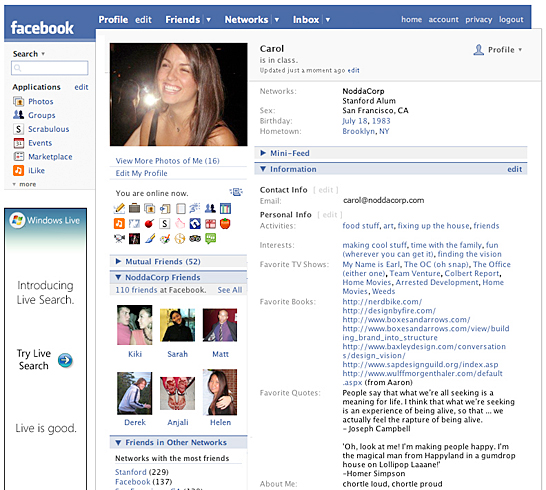Click the pencil notes icon in app grid
Image resolution: width=546 pixels, height=490 pixels.
[x=119, y=208]
